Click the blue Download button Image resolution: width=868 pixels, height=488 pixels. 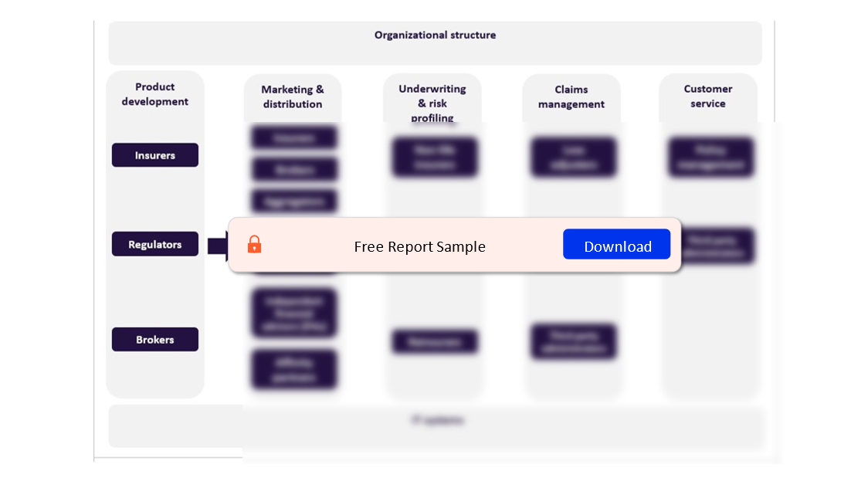click(616, 245)
